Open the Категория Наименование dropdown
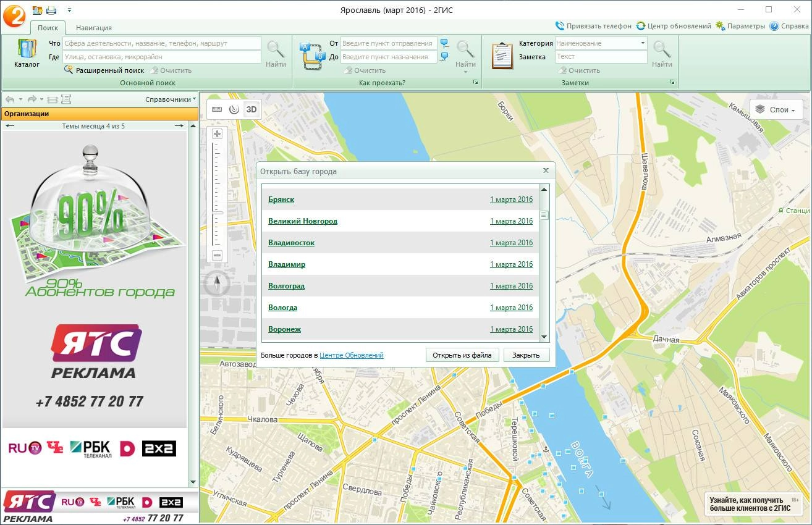The width and height of the screenshot is (812, 525). point(643,43)
